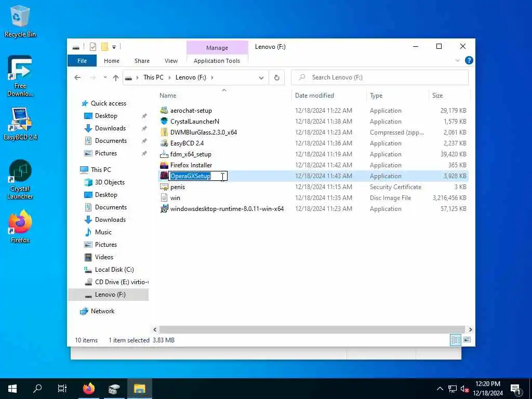Open the recent locations dropdown arrow
This screenshot has width=532, height=399.
[x=105, y=78]
